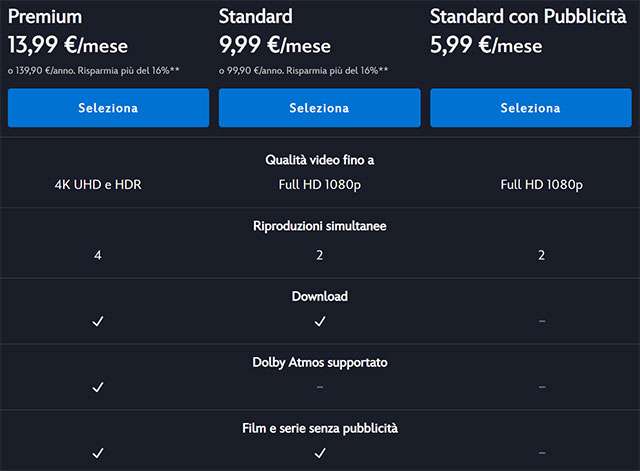Click the dash under Standard Dolby Atmos
The image size is (640, 471).
pyautogui.click(x=320, y=386)
